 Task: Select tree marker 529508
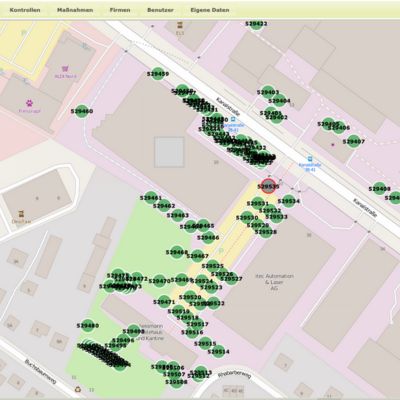[x=176, y=382]
